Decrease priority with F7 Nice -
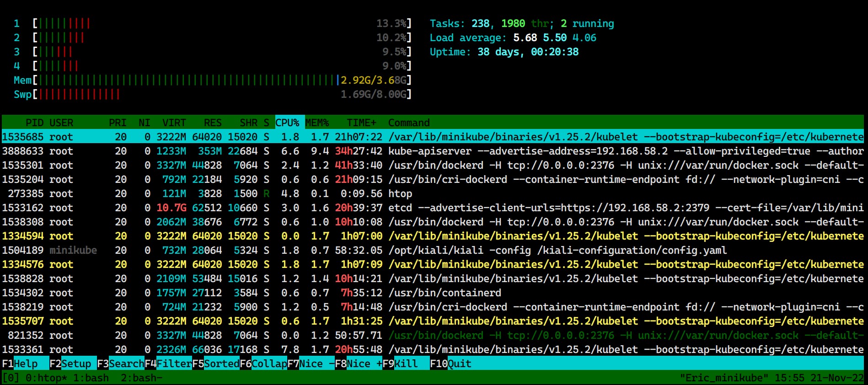The height and width of the screenshot is (385, 868). [x=311, y=364]
